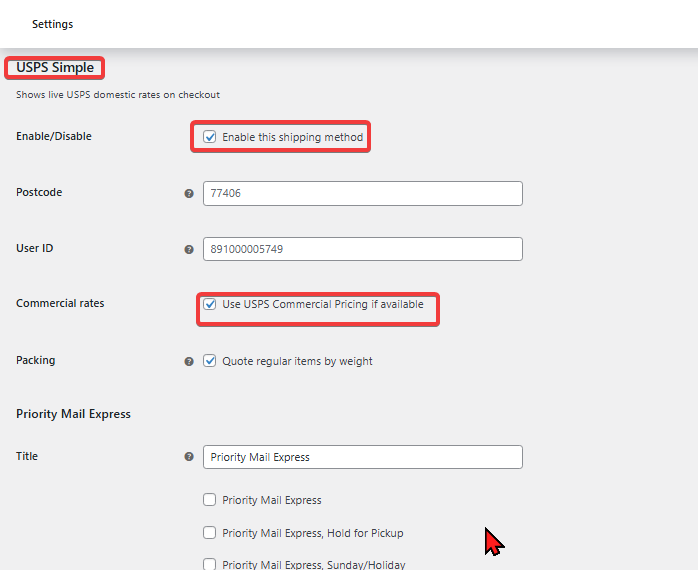Click 'Shows live USPS domestic rates' description
Viewport: 698px width, 570px height.
pyautogui.click(x=118, y=94)
